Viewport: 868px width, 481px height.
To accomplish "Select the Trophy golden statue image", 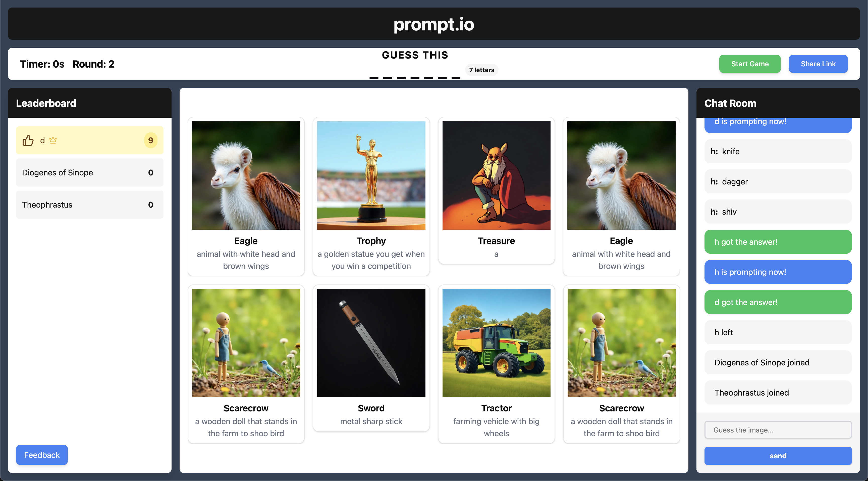I will pos(371,175).
